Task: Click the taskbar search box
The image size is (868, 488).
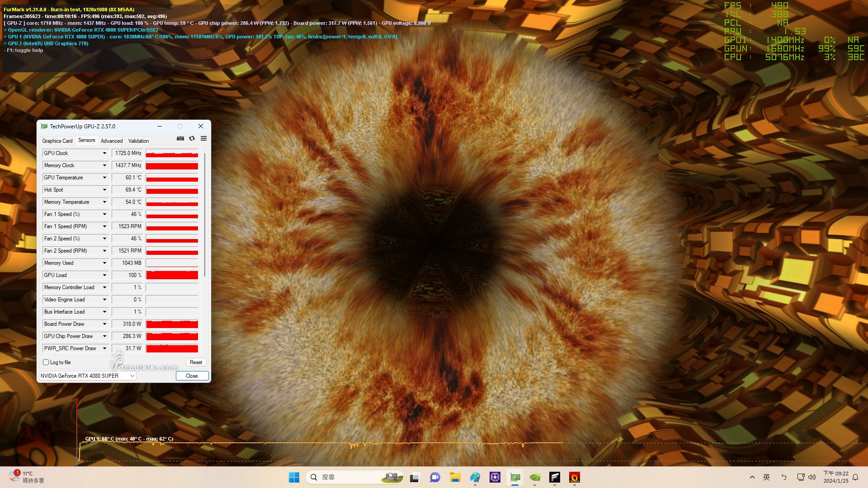Action: [355, 477]
